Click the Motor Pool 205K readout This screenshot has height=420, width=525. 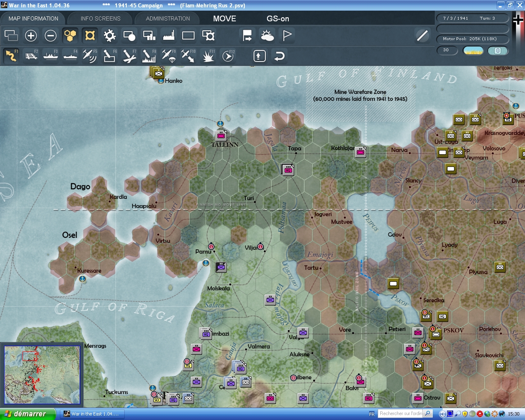click(x=472, y=39)
